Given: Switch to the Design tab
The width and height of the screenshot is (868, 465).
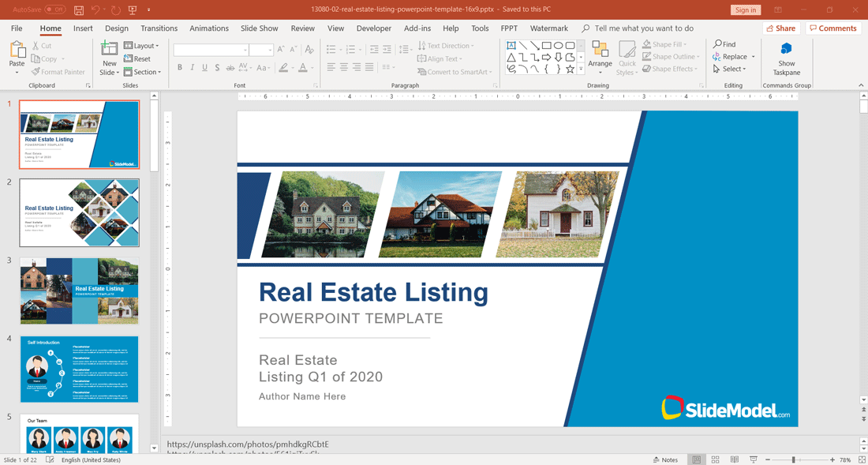Looking at the screenshot, I should [116, 28].
